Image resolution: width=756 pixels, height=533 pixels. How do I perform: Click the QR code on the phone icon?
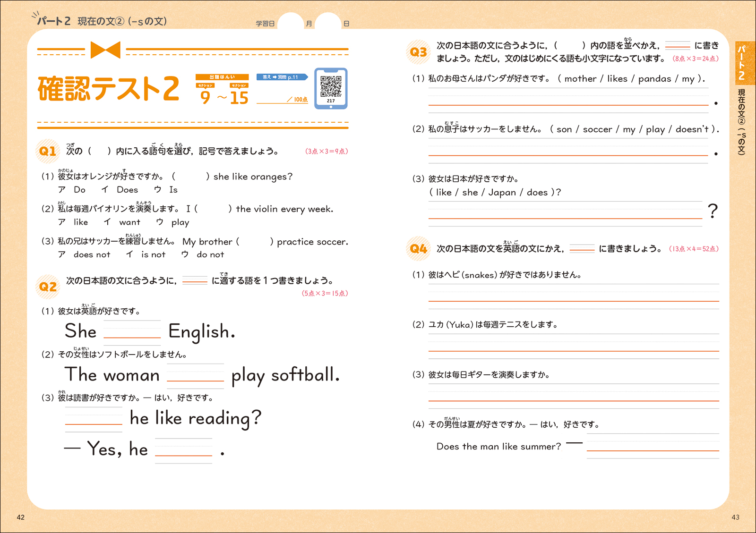[331, 86]
